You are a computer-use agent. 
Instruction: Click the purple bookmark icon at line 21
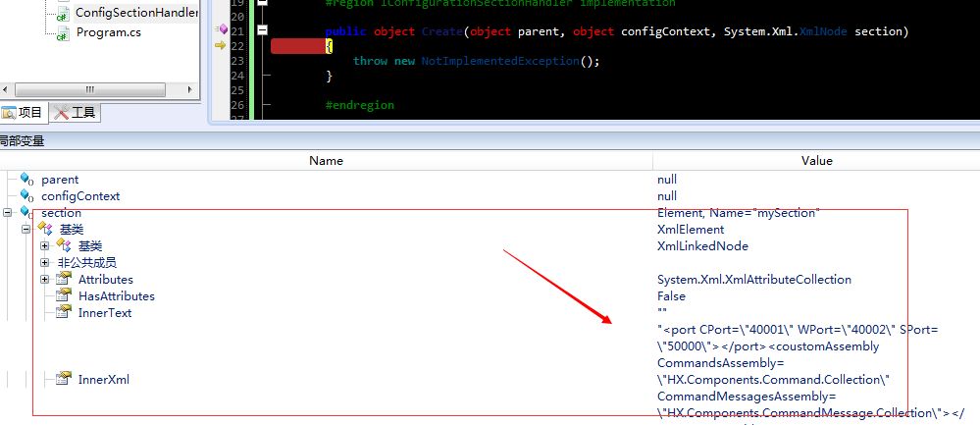[x=222, y=30]
